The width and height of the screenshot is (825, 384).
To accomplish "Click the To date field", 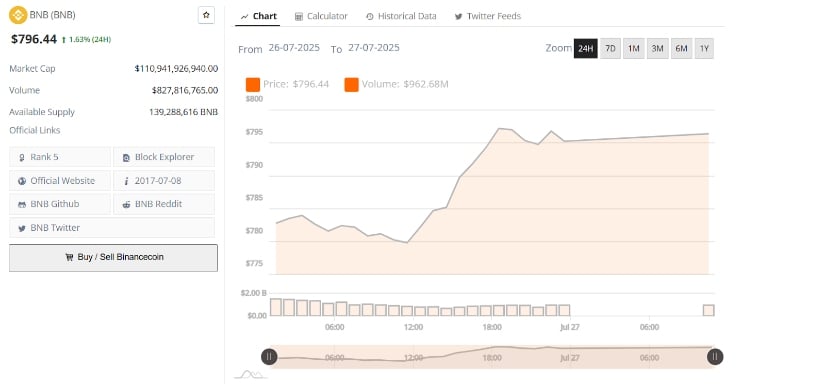I will (x=374, y=47).
